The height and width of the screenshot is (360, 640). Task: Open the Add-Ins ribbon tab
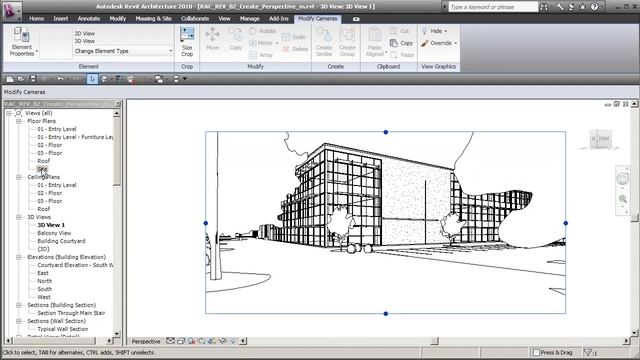278,19
